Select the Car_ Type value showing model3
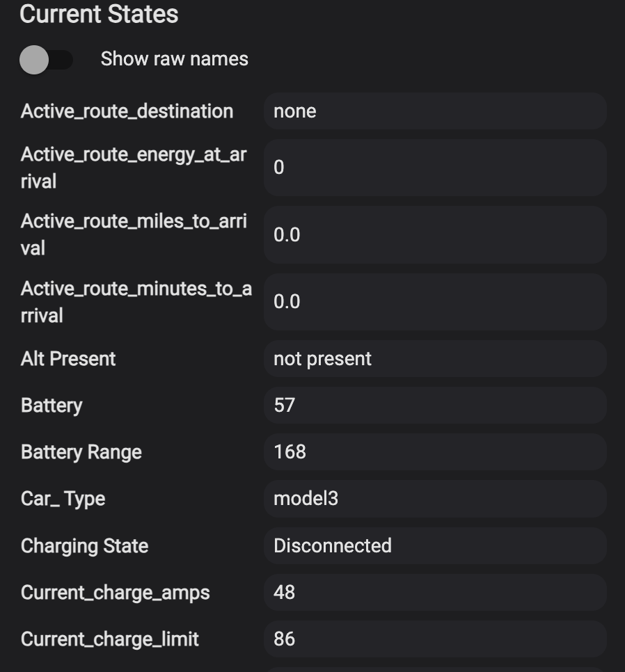The width and height of the screenshot is (625, 672). [434, 499]
